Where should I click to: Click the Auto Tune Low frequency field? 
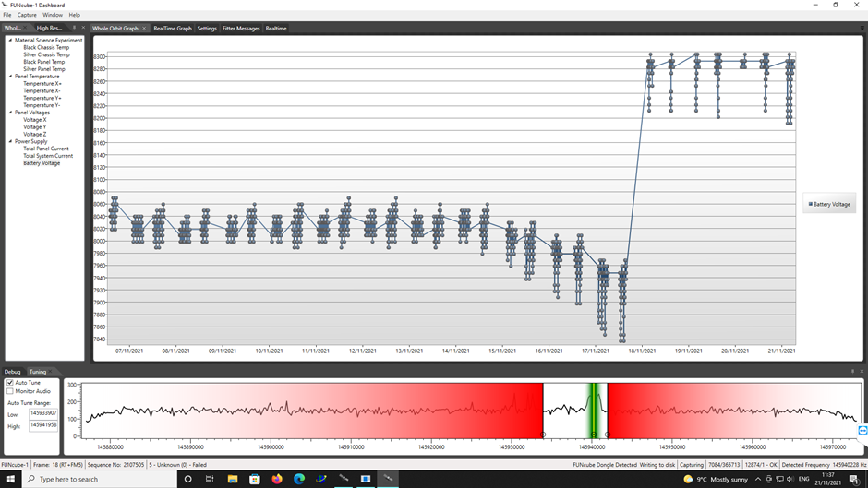coord(42,413)
